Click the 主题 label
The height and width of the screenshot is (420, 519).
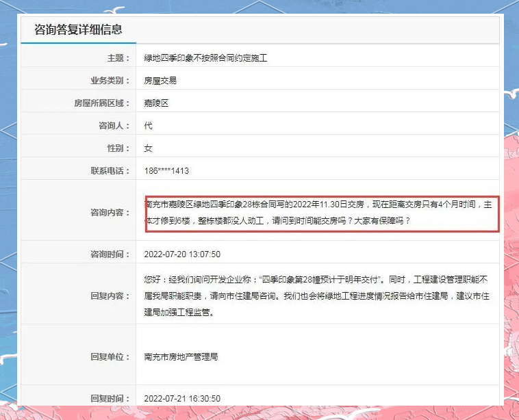pos(118,58)
